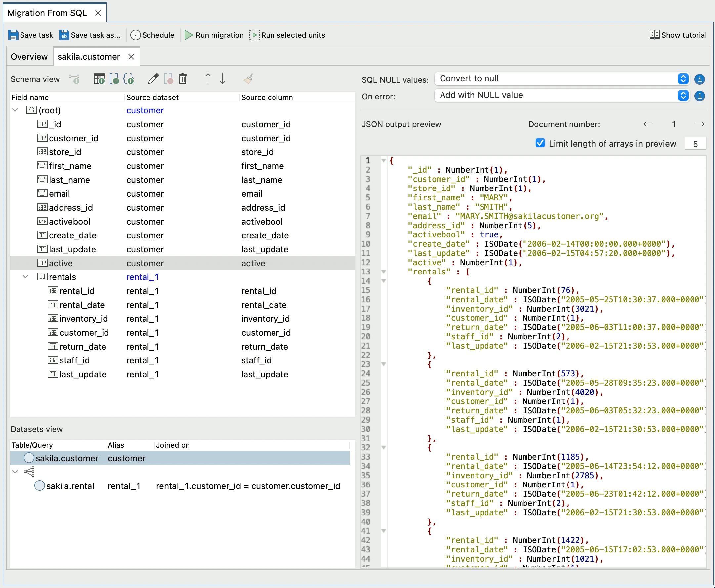Click the move field up arrow
The height and width of the screenshot is (588, 715).
coord(208,79)
